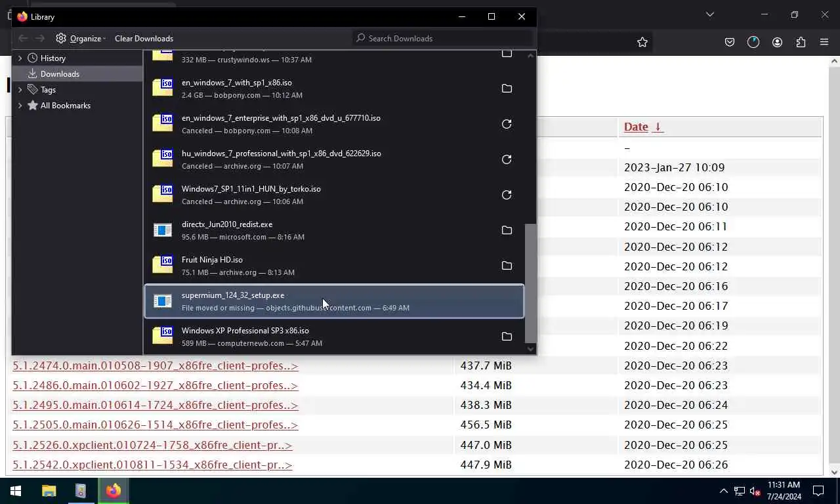Click downloads list scroll down arrow

pos(531,349)
